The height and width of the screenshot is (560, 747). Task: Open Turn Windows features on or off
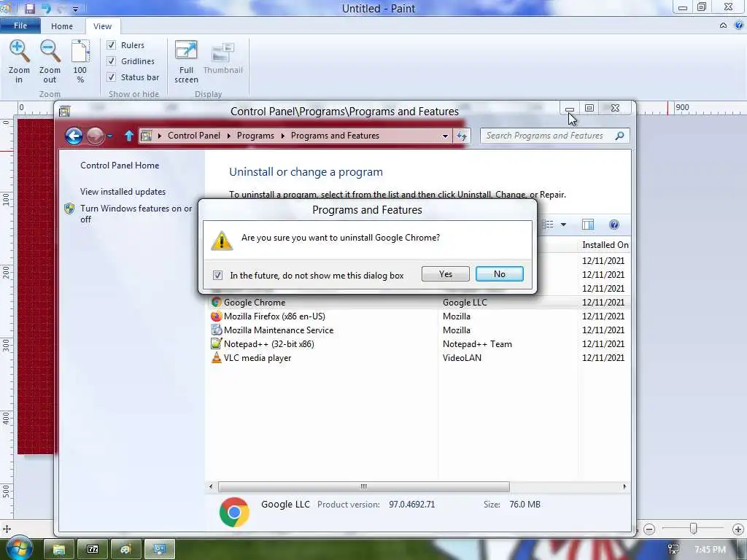point(136,214)
